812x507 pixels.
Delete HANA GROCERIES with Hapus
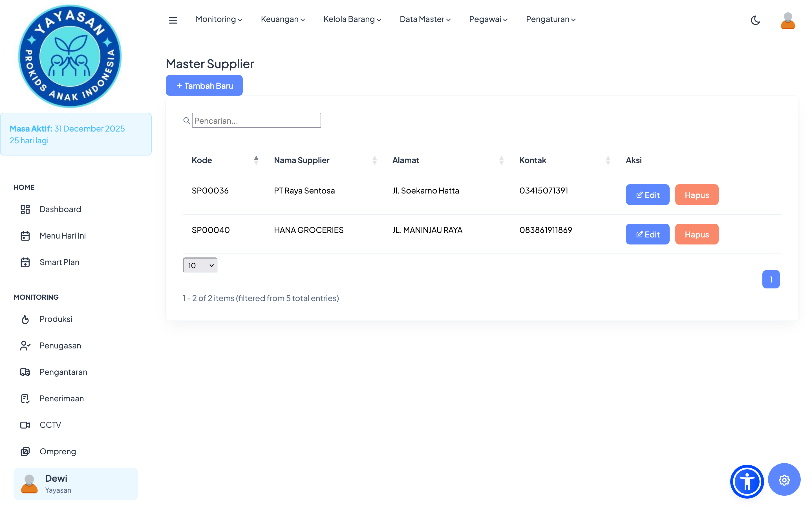[696, 234]
